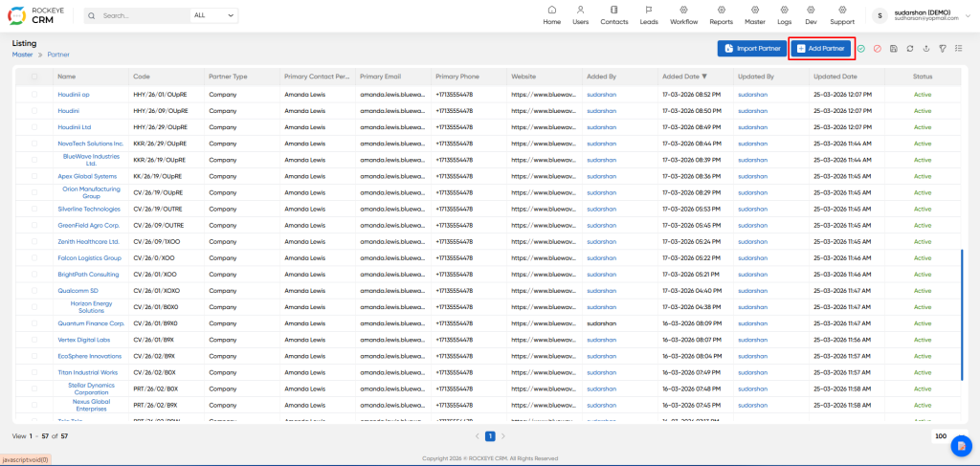980x466 pixels.
Task: Open the Leads flag icon
Action: click(x=649, y=10)
